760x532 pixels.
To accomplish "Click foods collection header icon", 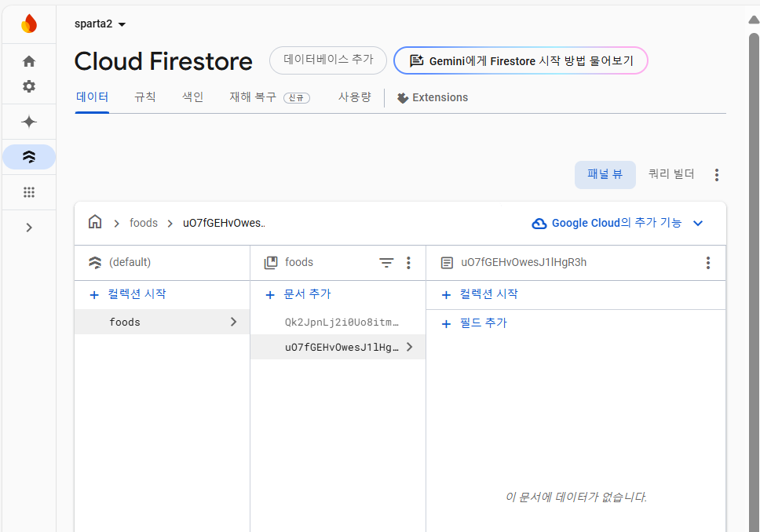I will click(x=271, y=263).
